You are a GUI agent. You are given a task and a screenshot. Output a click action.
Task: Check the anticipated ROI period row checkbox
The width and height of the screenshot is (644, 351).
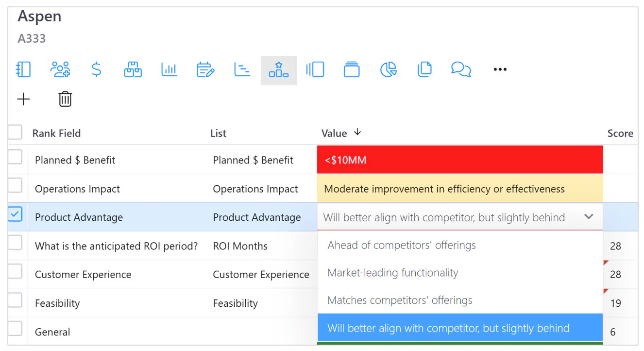(x=15, y=243)
